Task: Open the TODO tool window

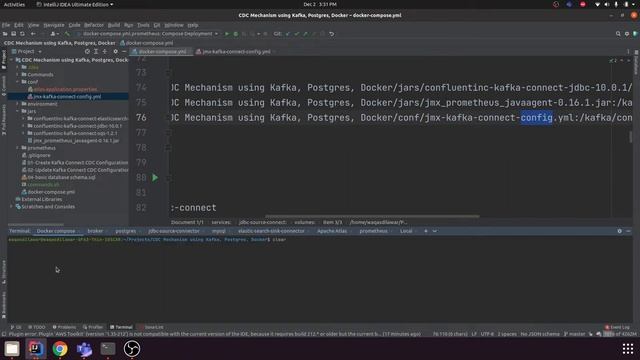Action: click(x=37, y=327)
